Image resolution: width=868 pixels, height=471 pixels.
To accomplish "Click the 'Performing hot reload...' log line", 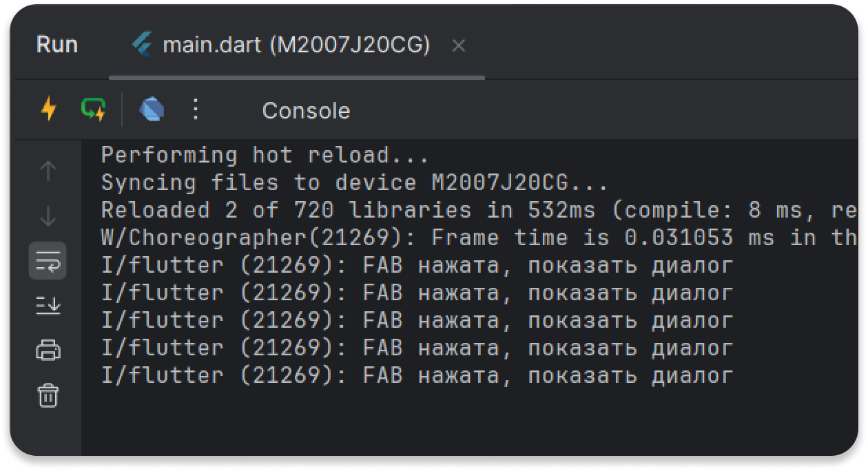I will (x=265, y=156).
